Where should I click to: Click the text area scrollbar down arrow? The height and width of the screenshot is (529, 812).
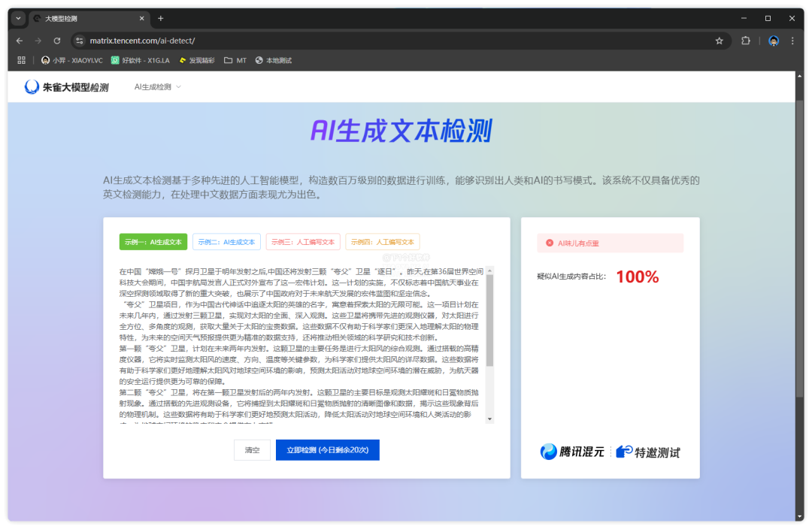pos(490,419)
